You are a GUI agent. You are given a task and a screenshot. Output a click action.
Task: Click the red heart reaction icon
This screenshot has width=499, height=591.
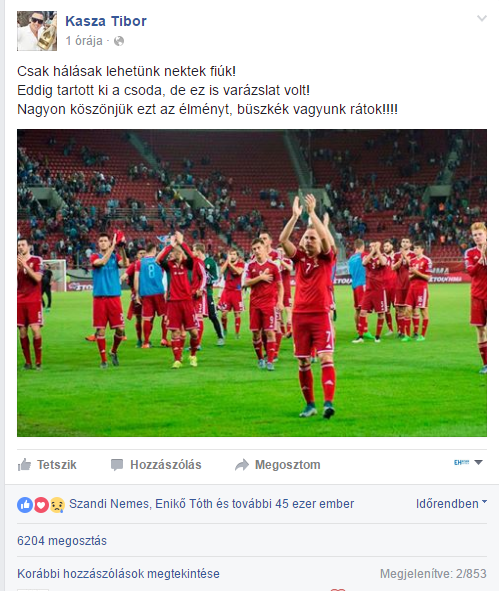click(x=41, y=505)
